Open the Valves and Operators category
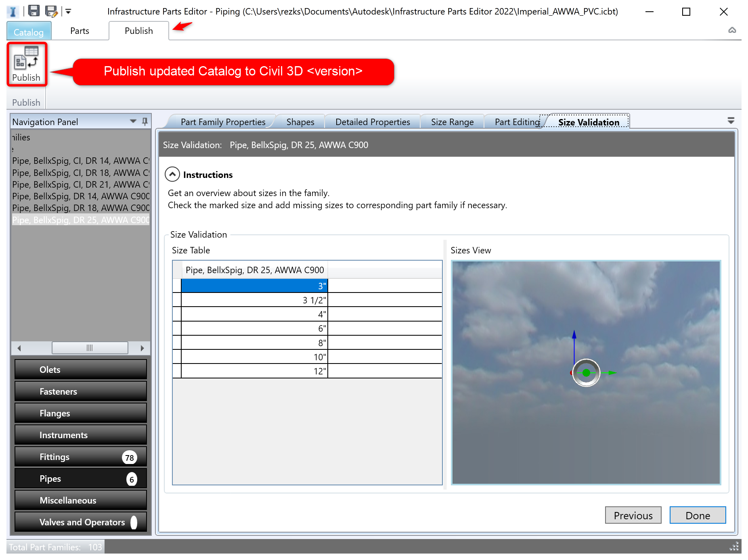The height and width of the screenshot is (560, 748). [x=81, y=522]
